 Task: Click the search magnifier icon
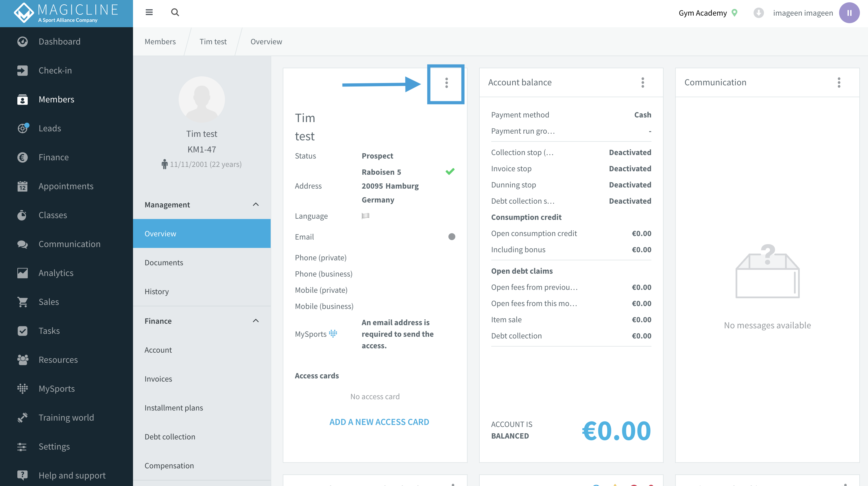(x=175, y=12)
